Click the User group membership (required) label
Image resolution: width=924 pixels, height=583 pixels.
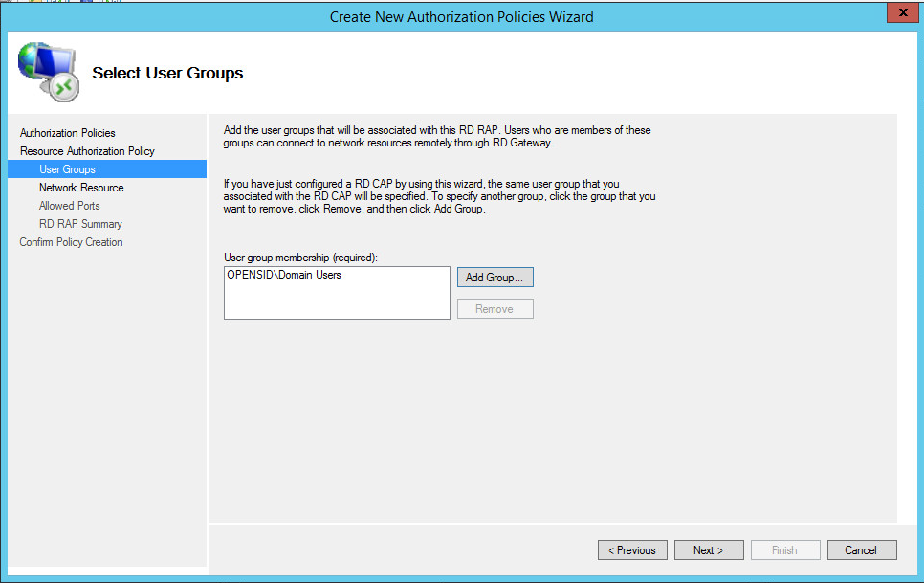[x=300, y=258]
